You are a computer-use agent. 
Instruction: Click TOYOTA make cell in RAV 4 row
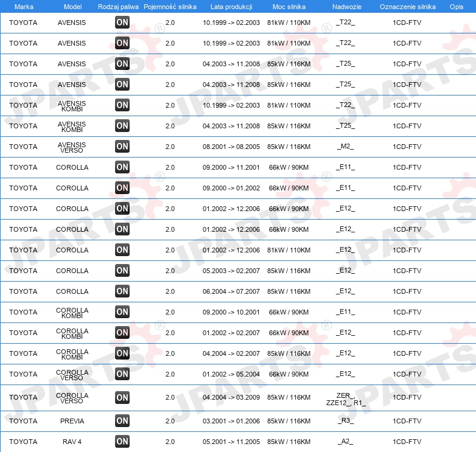(x=23, y=442)
